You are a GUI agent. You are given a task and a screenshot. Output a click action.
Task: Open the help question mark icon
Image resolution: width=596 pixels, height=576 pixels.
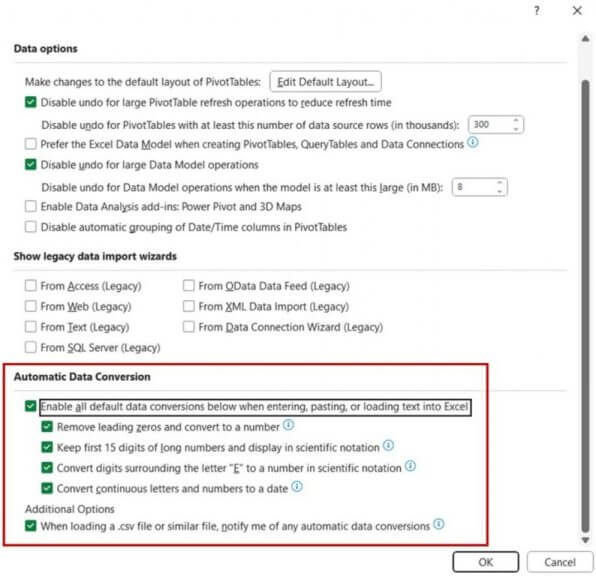pos(537,11)
